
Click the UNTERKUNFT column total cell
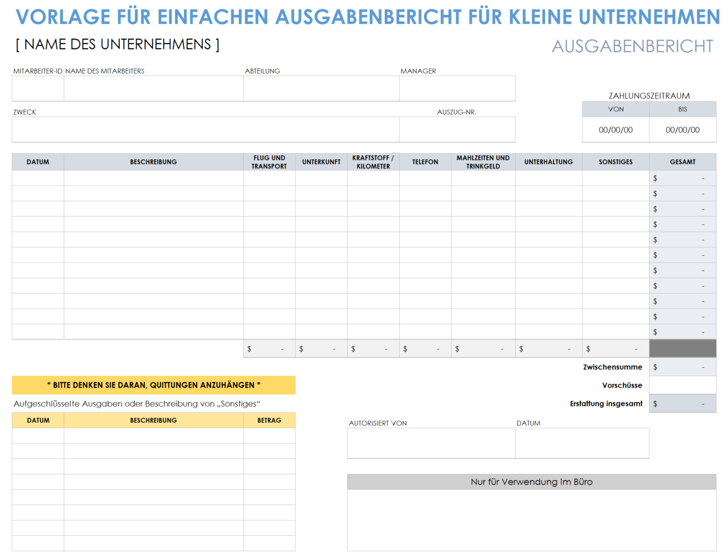click(321, 349)
